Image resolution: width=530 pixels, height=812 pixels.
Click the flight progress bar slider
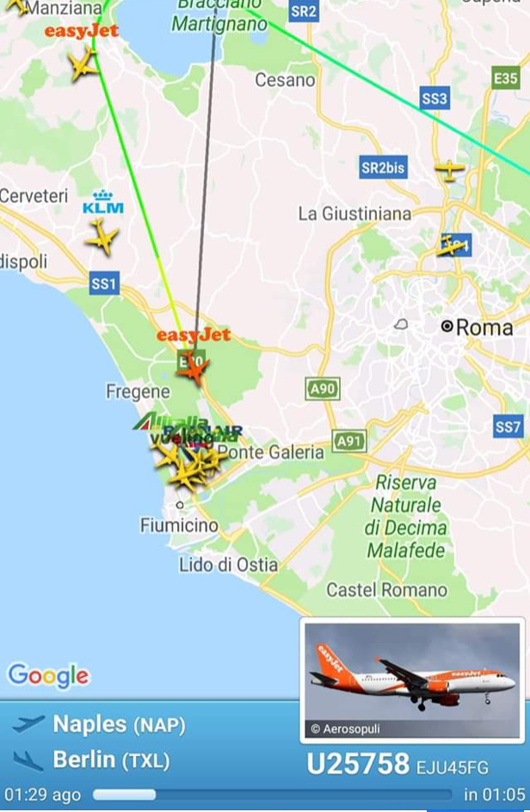pos(272,795)
